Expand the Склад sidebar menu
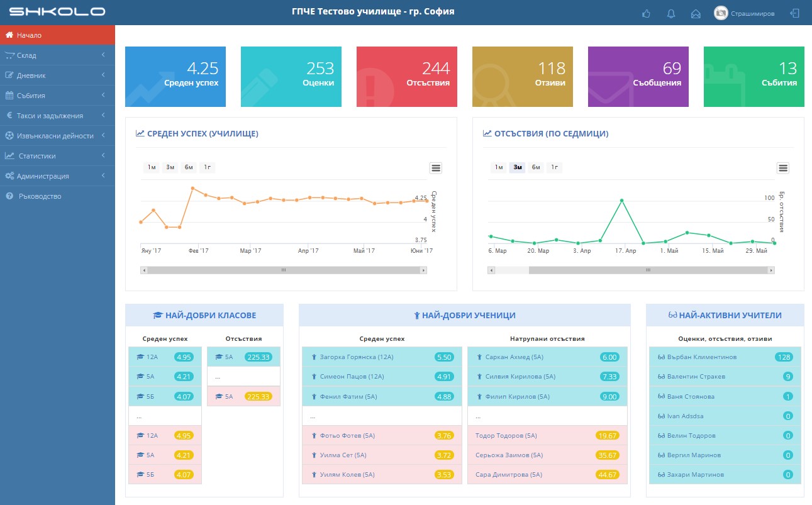 pyautogui.click(x=57, y=55)
